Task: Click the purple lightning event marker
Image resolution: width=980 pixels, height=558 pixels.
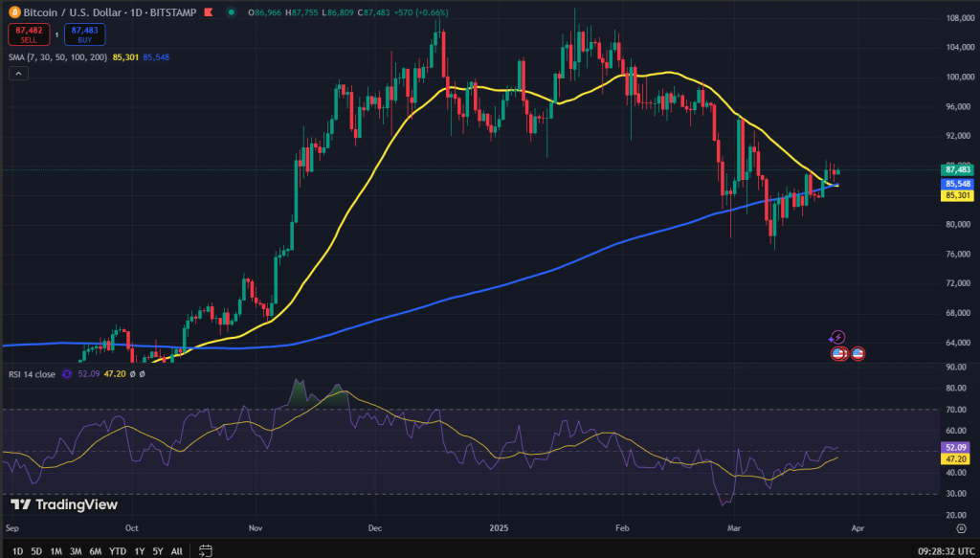Action: tap(836, 338)
